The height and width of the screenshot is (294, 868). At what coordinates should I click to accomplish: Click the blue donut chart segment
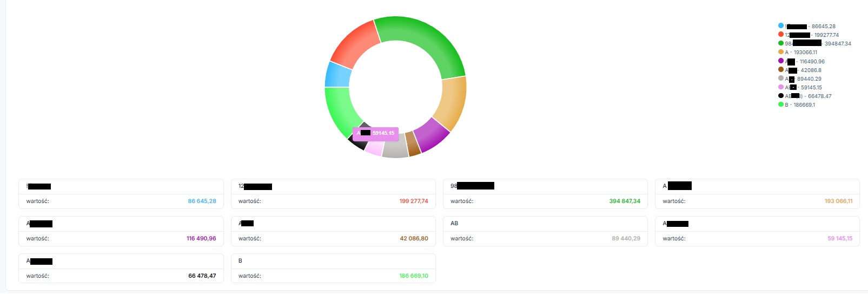[336, 75]
